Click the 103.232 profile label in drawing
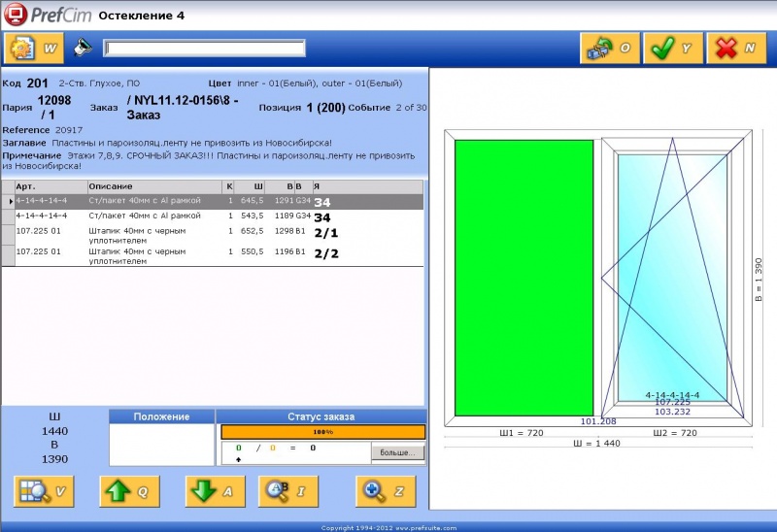777x532 pixels. click(x=672, y=412)
